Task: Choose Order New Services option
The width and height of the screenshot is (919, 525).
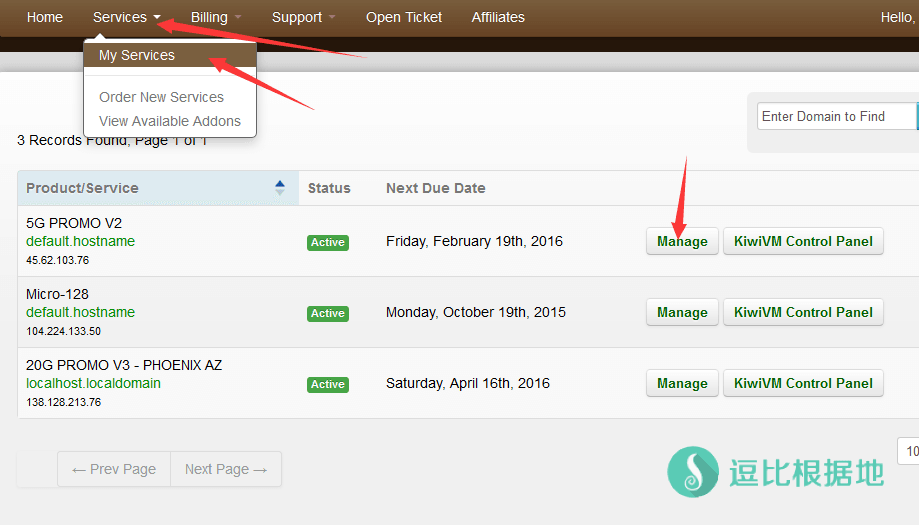Action: [161, 97]
